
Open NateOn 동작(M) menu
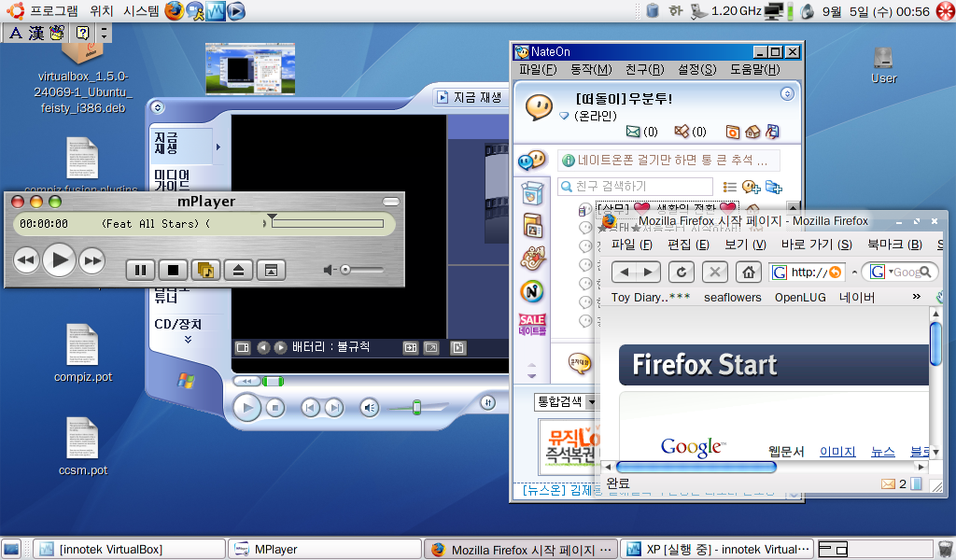pos(591,69)
